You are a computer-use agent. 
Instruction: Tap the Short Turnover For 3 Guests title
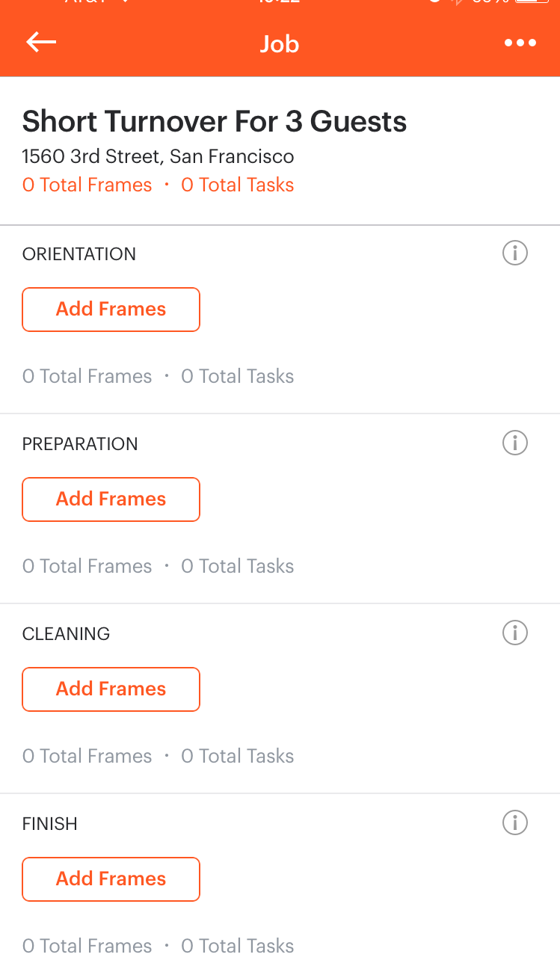(x=214, y=121)
